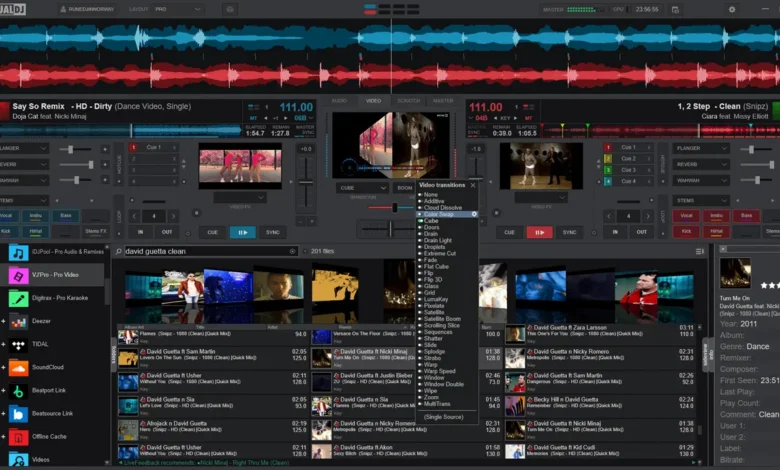The width and height of the screenshot is (780, 470).
Task: Decrease left deck loop size arrow
Action: click(134, 216)
